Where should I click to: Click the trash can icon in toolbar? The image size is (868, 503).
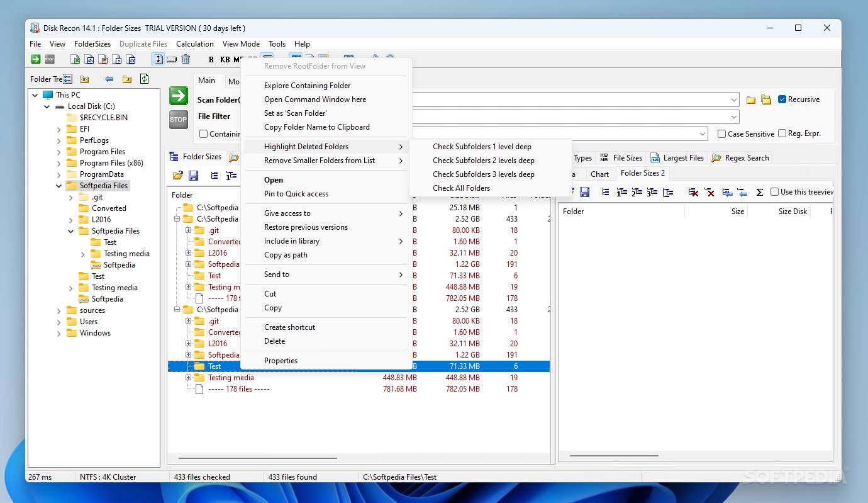(186, 59)
